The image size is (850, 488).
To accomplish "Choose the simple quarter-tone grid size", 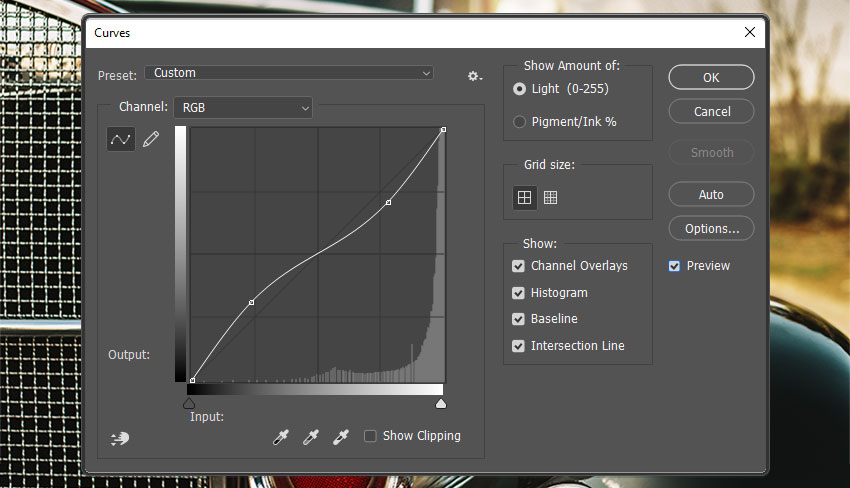I will 524,197.
